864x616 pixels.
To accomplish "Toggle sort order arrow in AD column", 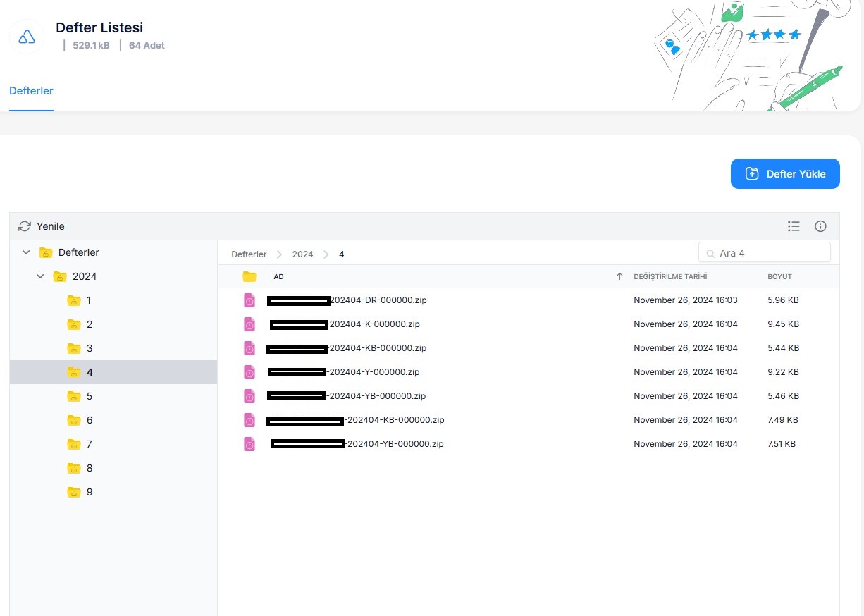I will pos(619,276).
